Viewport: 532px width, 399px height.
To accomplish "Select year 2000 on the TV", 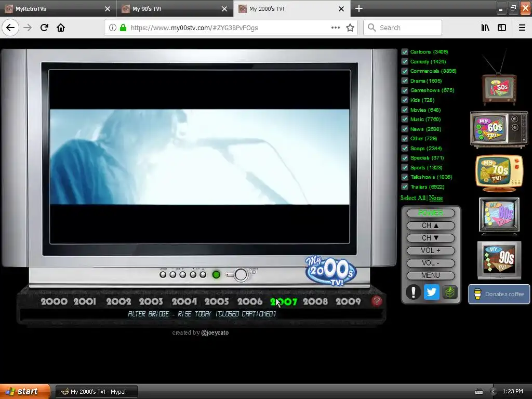I will pyautogui.click(x=54, y=301).
